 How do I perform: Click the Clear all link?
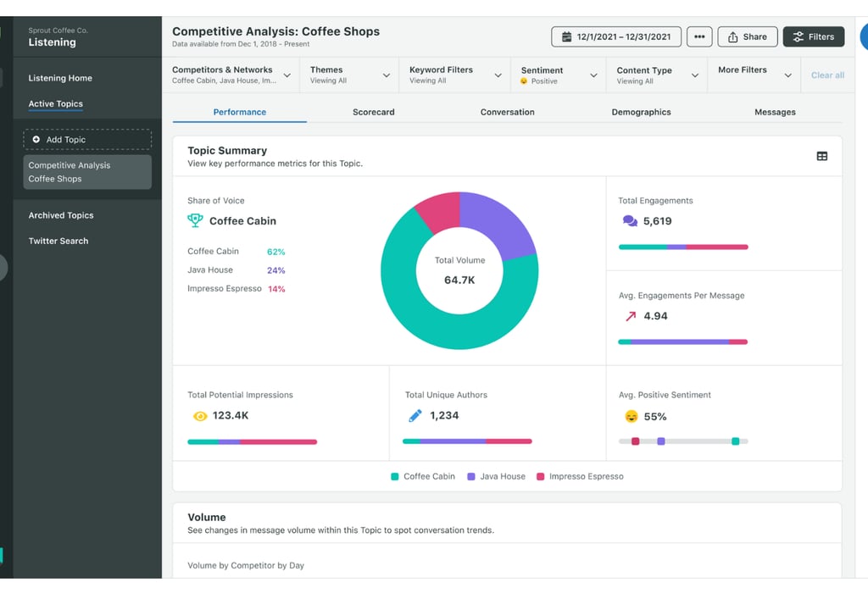(x=827, y=75)
